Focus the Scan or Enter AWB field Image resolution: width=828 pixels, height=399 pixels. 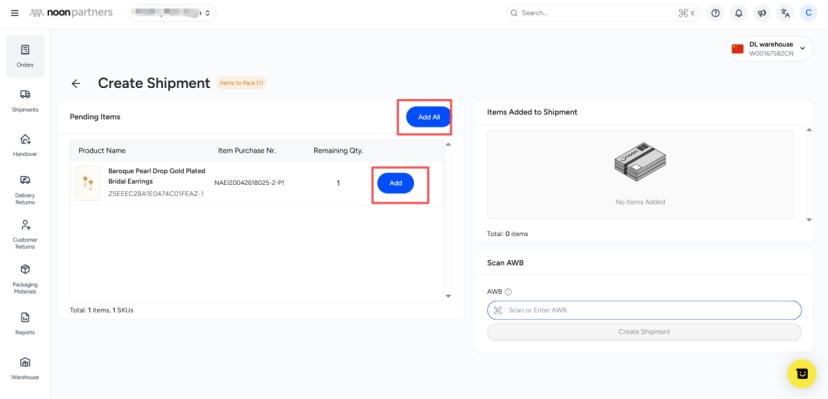point(644,310)
